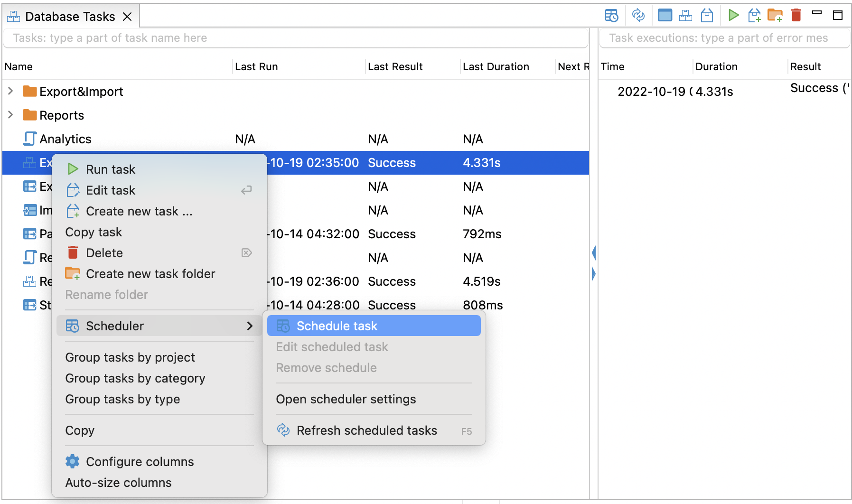Refresh tasks with the circular arrows toolbar icon

click(x=638, y=15)
